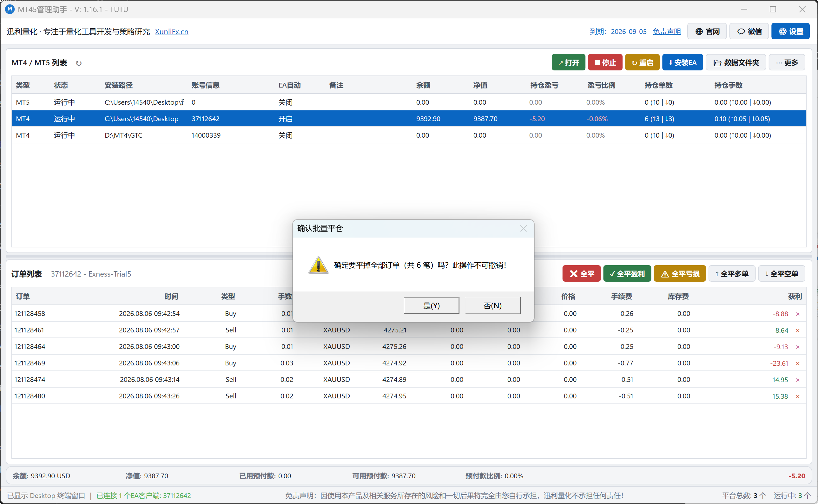The width and height of the screenshot is (818, 504).
Task: Click the red 全平 close-all button
Action: 581,274
